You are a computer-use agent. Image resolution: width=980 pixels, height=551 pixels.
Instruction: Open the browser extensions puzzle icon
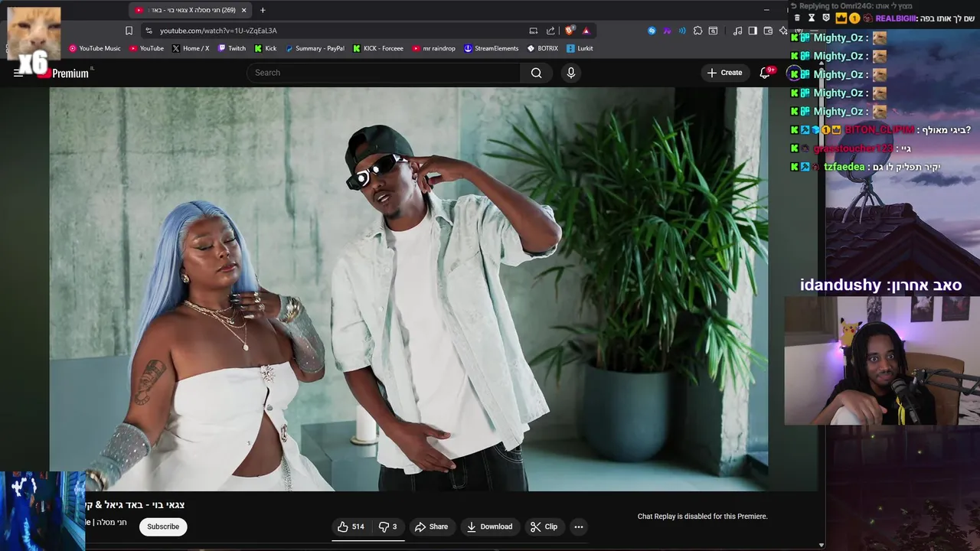[697, 31]
